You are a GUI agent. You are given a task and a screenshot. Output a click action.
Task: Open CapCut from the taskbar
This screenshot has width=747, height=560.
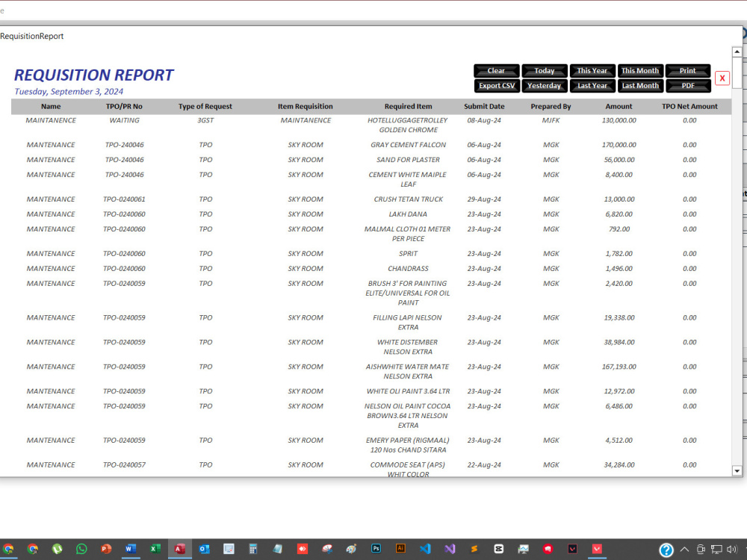(x=498, y=549)
